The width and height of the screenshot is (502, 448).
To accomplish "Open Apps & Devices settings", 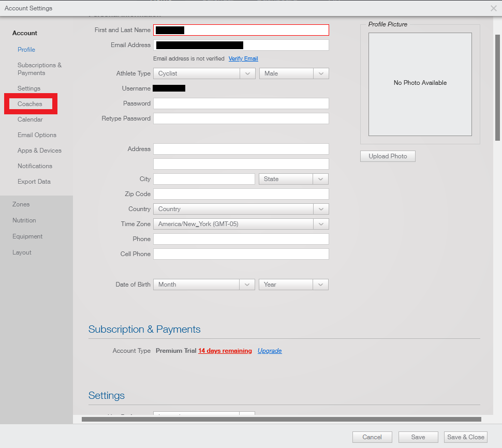I will click(x=39, y=151).
